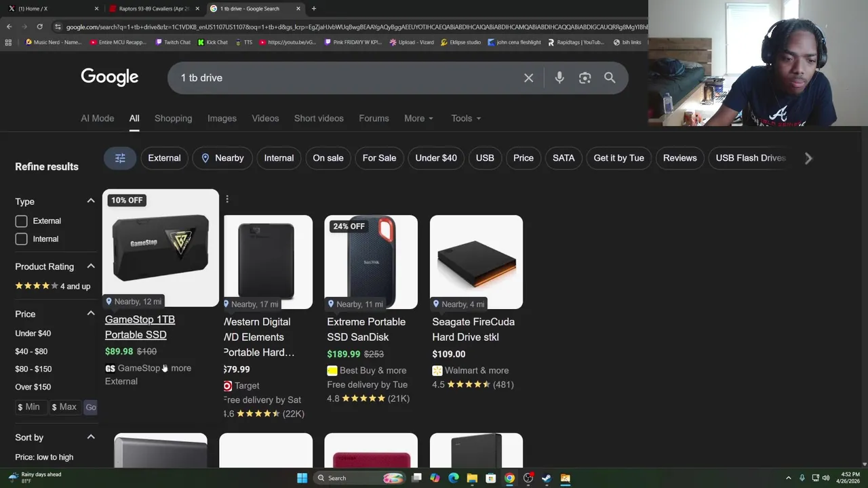868x488 pixels.
Task: Reload the current page
Action: point(39,26)
